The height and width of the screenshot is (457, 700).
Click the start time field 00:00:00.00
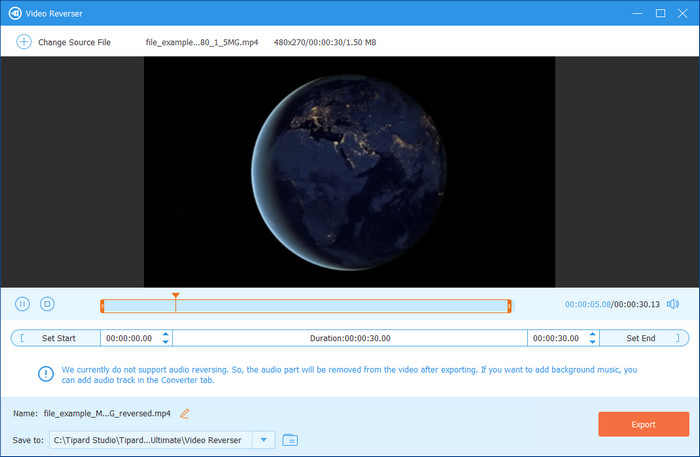tap(129, 338)
